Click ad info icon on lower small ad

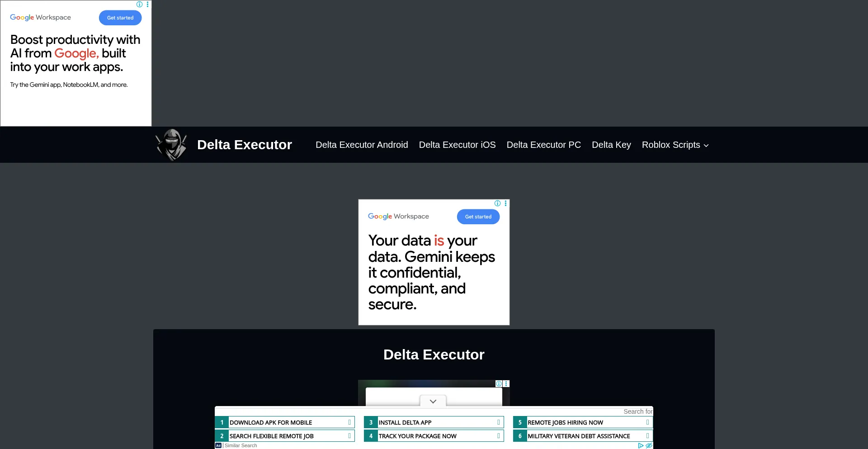click(x=499, y=383)
